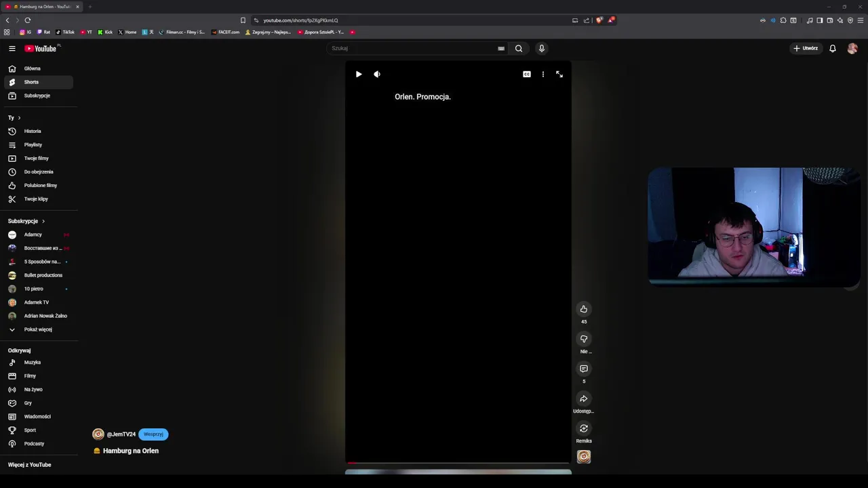
Task: Explore Na żywo live streams
Action: click(x=38, y=390)
